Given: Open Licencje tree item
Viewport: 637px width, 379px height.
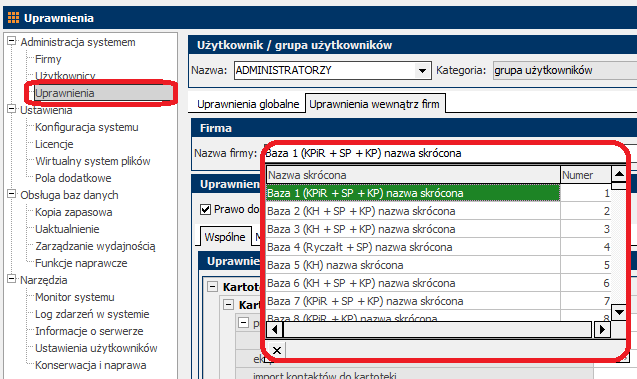Looking at the screenshot, I should 54,144.
